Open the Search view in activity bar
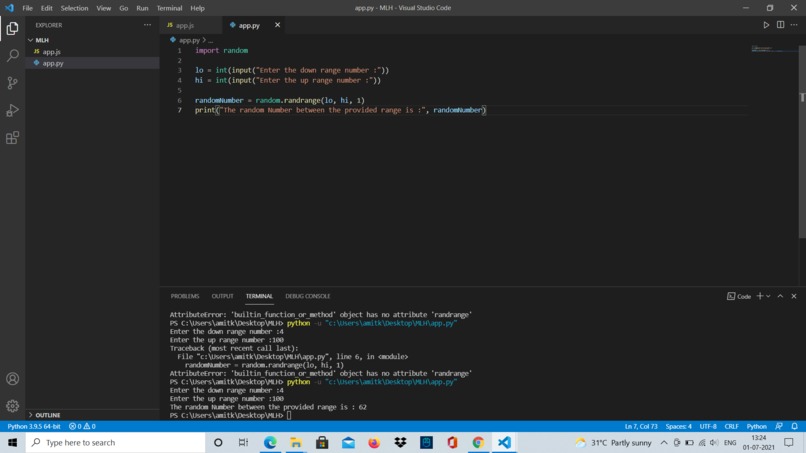 [x=12, y=56]
